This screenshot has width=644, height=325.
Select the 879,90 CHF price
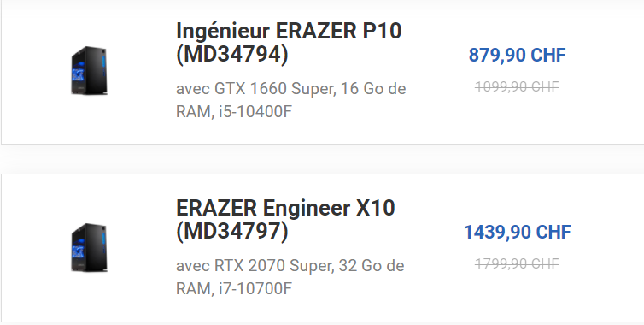(517, 55)
